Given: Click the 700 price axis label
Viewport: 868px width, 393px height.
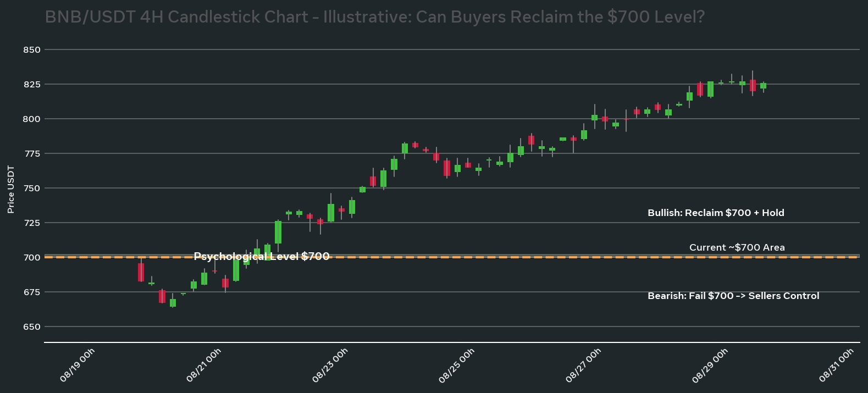Looking at the screenshot, I should pyautogui.click(x=32, y=257).
